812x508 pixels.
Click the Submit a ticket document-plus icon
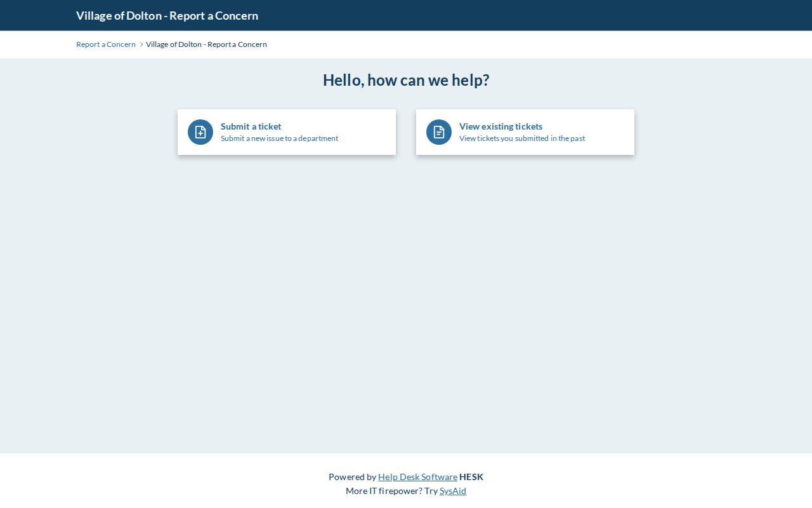click(200, 132)
